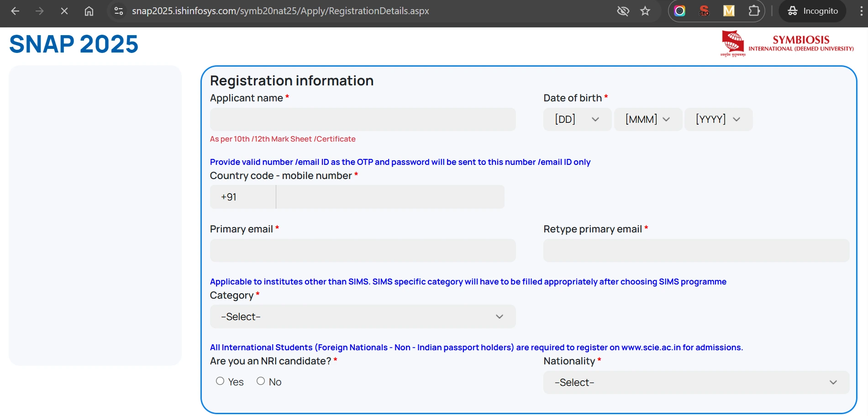This screenshot has width=868, height=416.
Task: Select Yes for NRI candidate
Action: click(220, 381)
